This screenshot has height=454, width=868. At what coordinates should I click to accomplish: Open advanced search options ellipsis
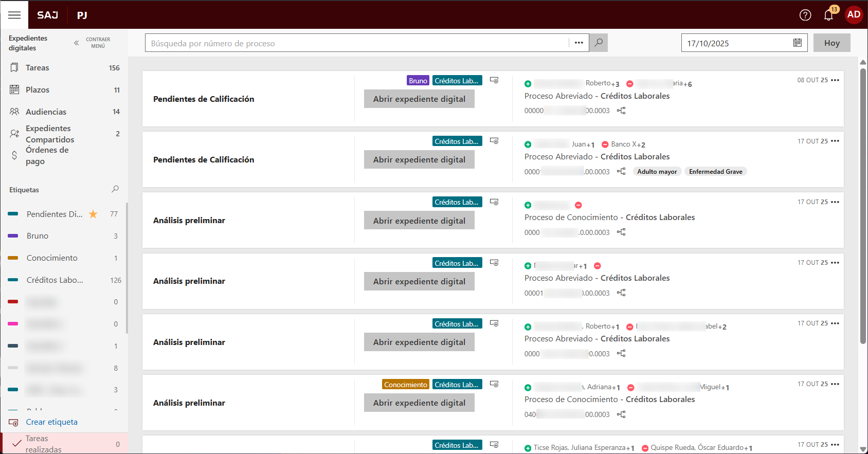(579, 43)
